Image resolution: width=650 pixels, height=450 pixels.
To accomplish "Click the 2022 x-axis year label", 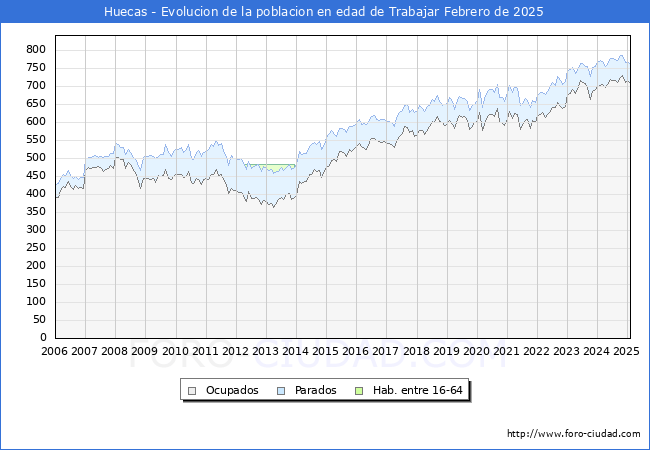I will point(536,351).
